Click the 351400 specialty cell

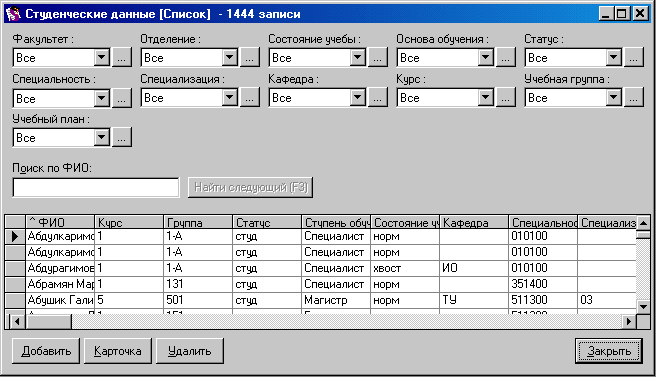543,284
